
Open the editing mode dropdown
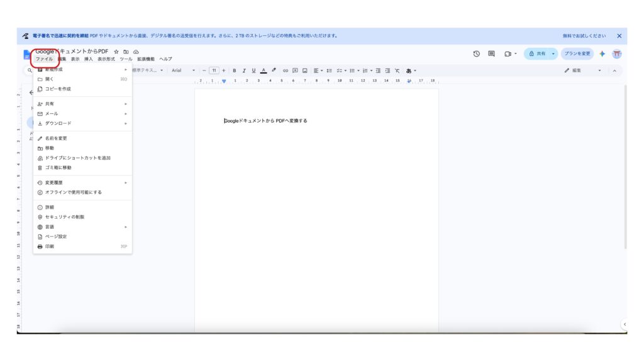click(583, 70)
